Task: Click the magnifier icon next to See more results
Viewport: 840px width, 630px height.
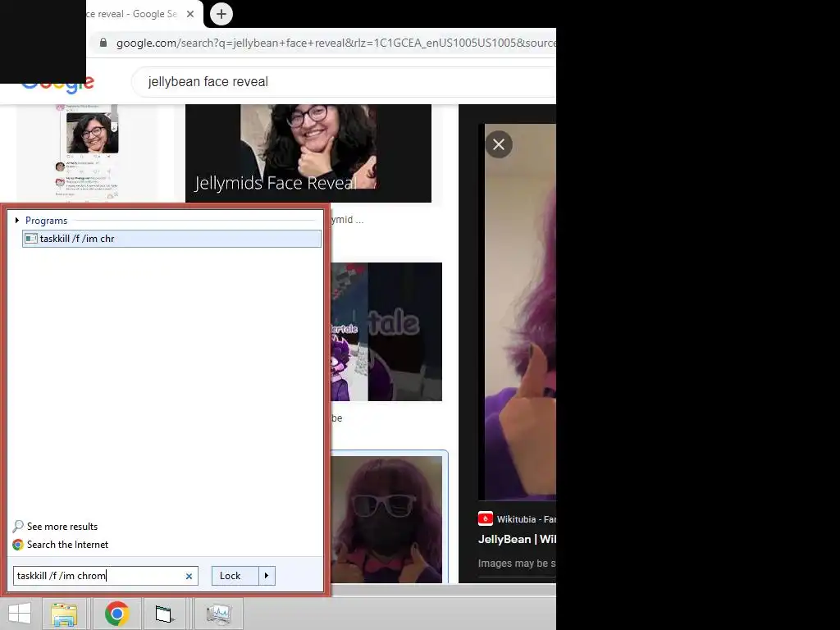Action: (x=18, y=526)
